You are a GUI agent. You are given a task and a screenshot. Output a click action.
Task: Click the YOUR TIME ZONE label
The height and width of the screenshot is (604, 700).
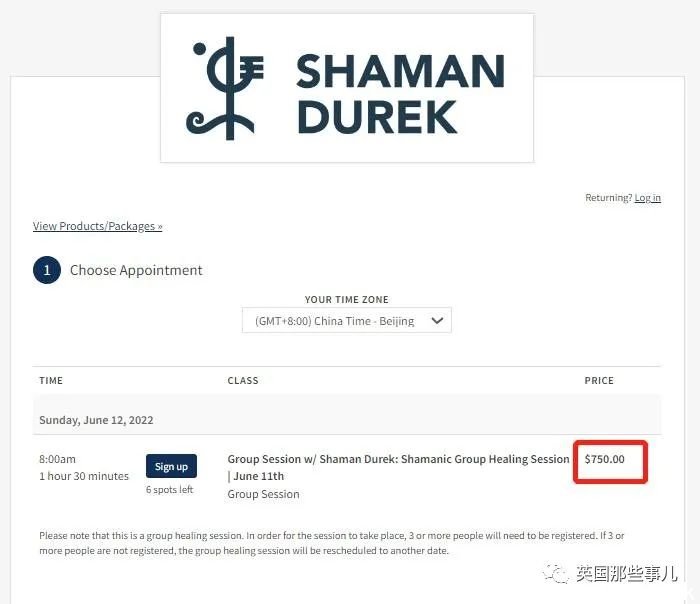[346, 300]
